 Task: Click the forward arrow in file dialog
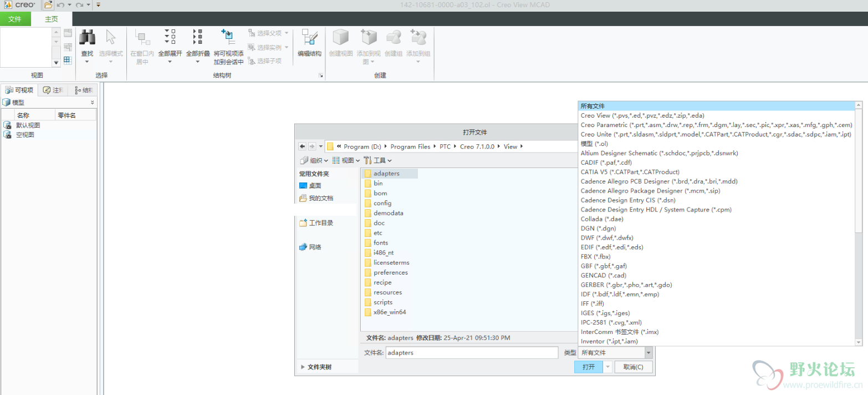pyautogui.click(x=312, y=146)
